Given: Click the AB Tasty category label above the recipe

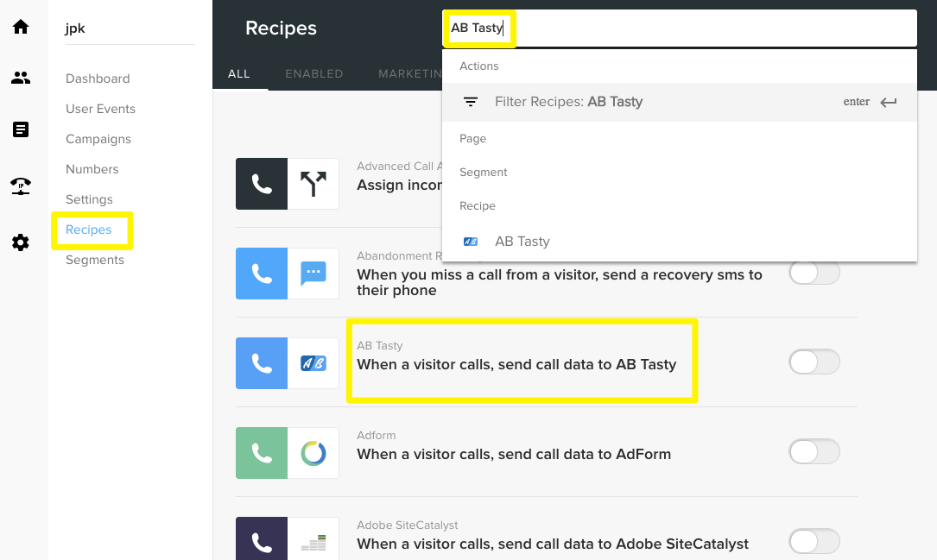Looking at the screenshot, I should pyautogui.click(x=379, y=346).
